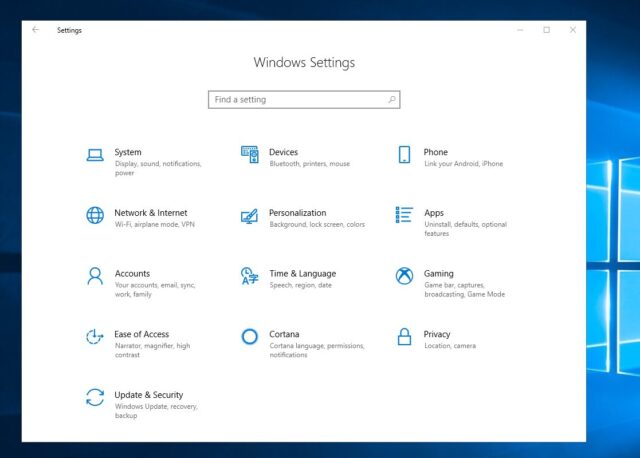
Task: Click 'Narrator, magnifier, high contrast' description
Action: pos(152,350)
